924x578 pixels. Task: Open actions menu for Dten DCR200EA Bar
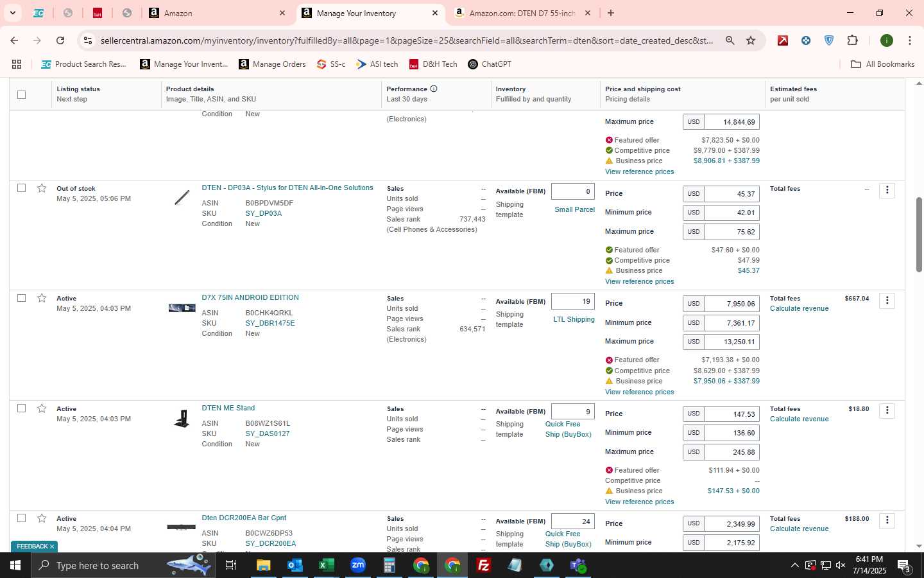pyautogui.click(x=887, y=520)
